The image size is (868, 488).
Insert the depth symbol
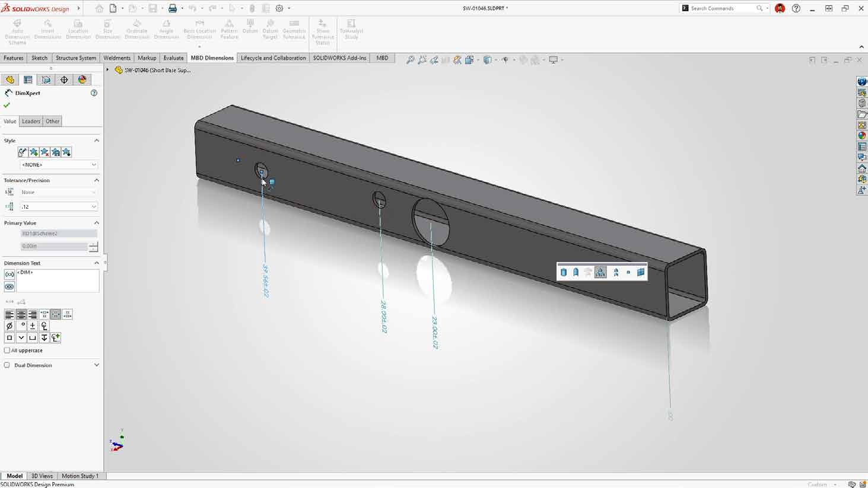44,337
